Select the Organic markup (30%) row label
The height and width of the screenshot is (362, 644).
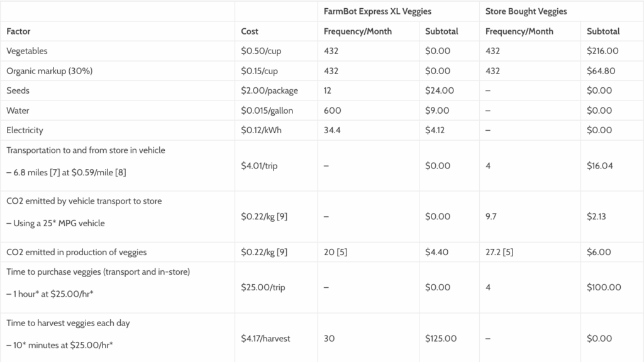pyautogui.click(x=50, y=71)
